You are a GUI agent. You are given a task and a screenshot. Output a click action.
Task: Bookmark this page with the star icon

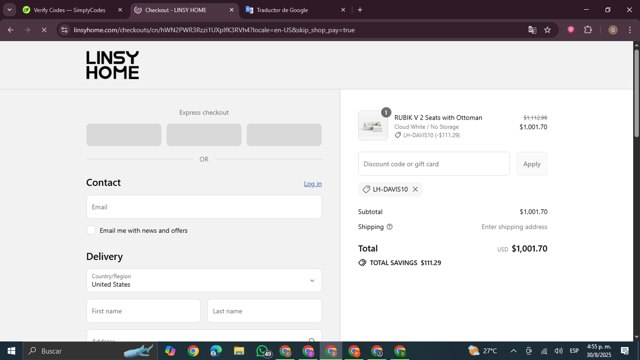coord(547,30)
